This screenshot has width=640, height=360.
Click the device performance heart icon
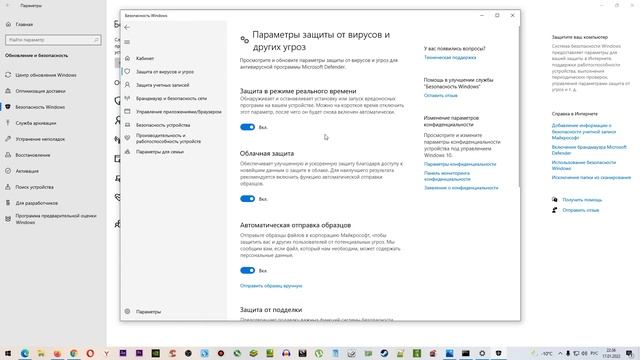[127, 138]
